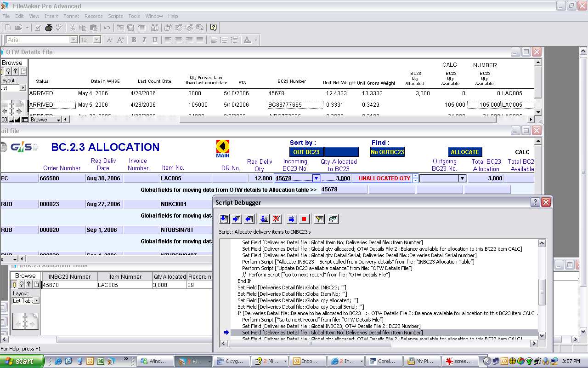Toggle Bold text formatting

(134, 40)
